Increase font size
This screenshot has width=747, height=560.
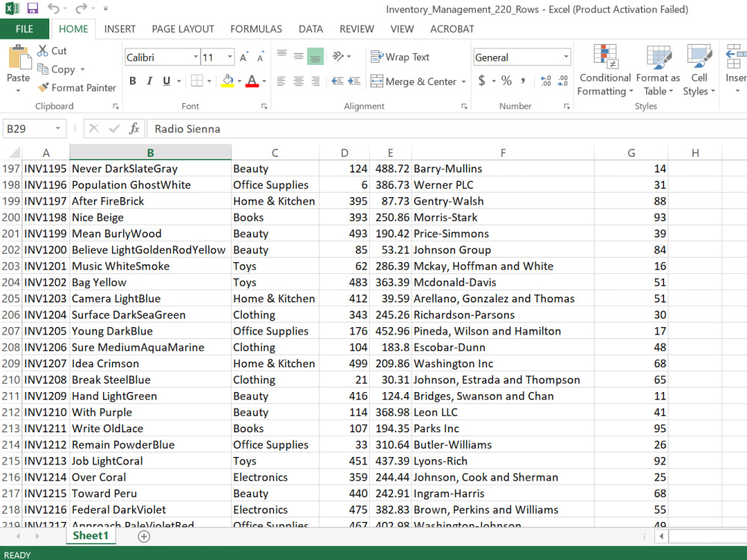click(x=244, y=57)
